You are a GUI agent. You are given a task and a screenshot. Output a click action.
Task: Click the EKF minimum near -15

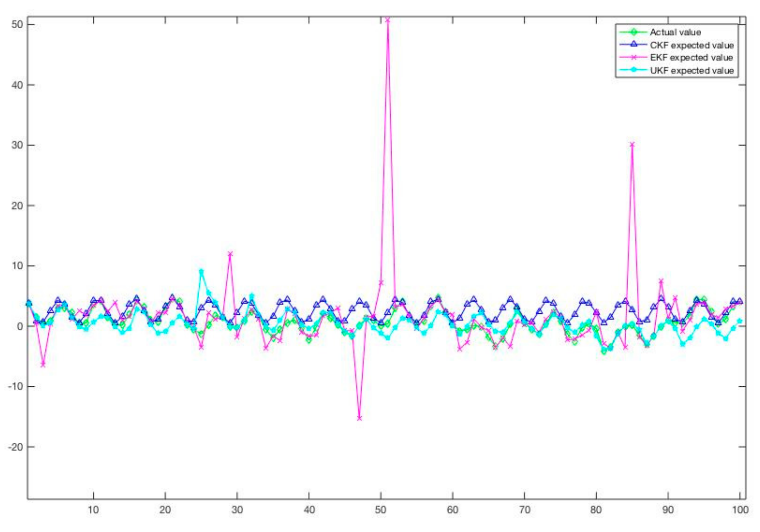(359, 418)
